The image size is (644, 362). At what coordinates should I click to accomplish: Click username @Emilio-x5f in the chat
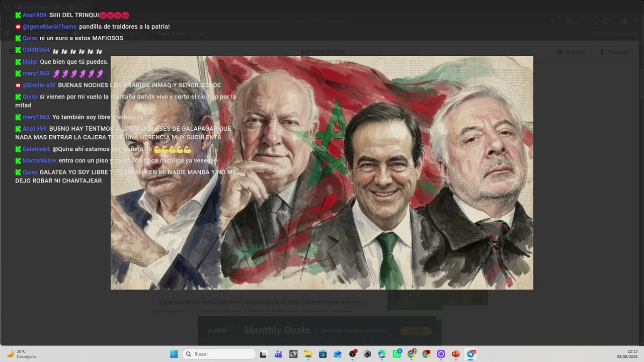[39, 85]
